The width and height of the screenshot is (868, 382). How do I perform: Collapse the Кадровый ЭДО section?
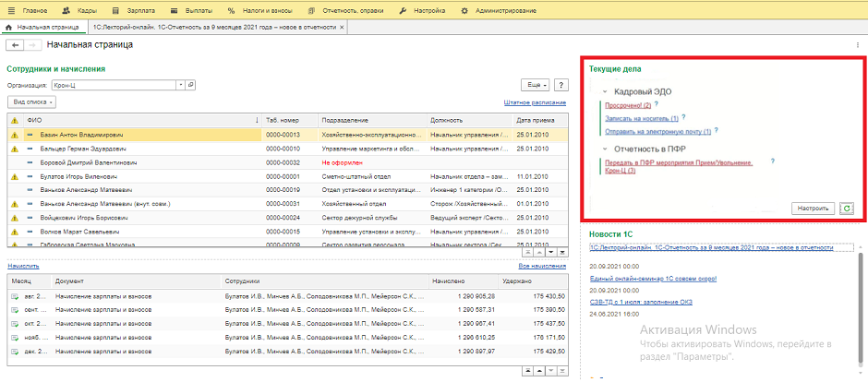(x=604, y=92)
